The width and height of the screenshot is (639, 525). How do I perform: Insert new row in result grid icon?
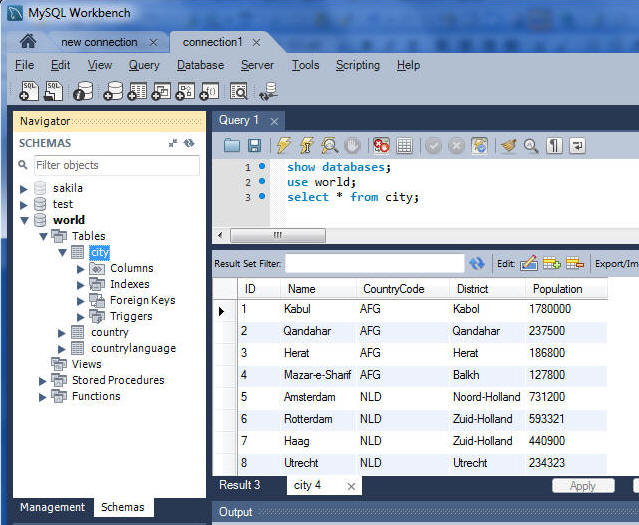point(552,263)
